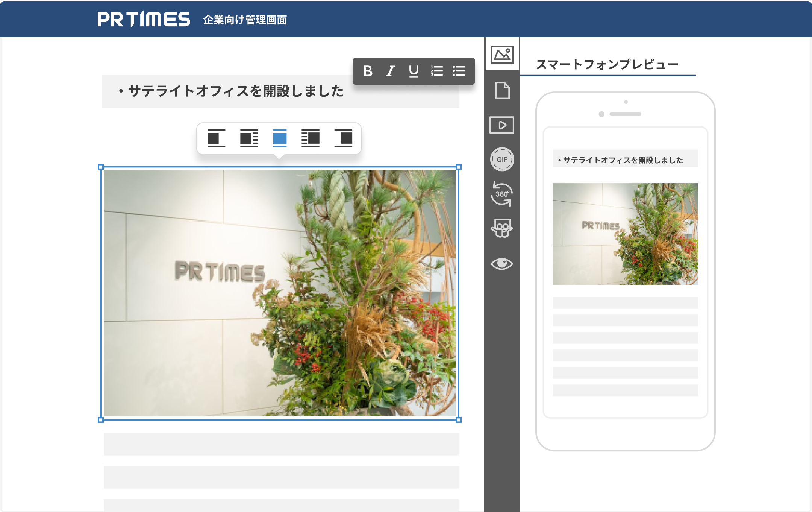Grab the bottom-left image resize handle
812x512 pixels.
[101, 420]
